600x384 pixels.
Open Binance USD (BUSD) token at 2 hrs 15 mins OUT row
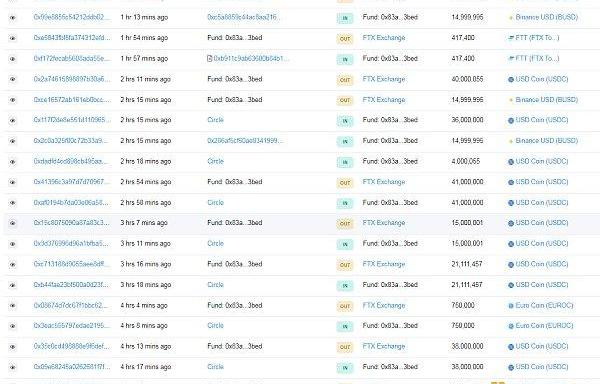coord(546,99)
